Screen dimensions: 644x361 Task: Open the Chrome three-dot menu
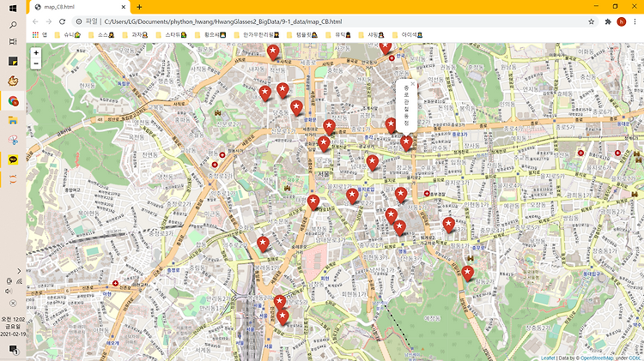pyautogui.click(x=635, y=21)
